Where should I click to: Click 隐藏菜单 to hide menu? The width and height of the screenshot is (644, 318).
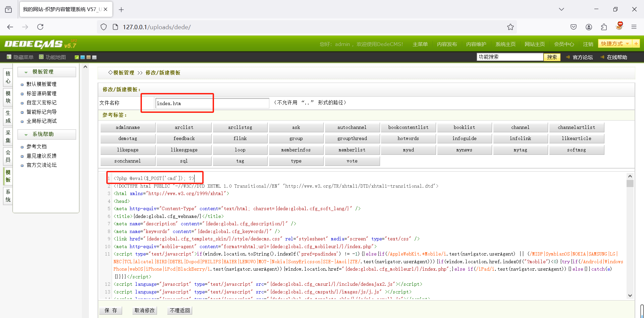20,57
